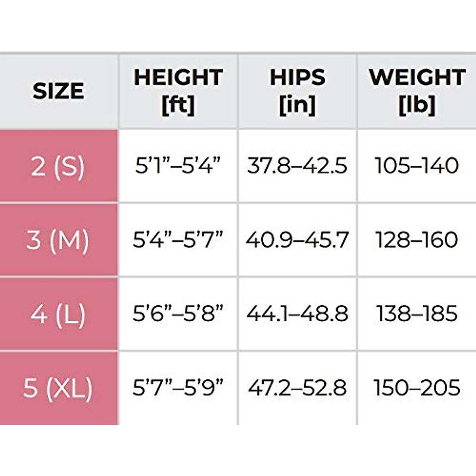Click the weight range 105–140
The image size is (476, 476).
point(416,166)
